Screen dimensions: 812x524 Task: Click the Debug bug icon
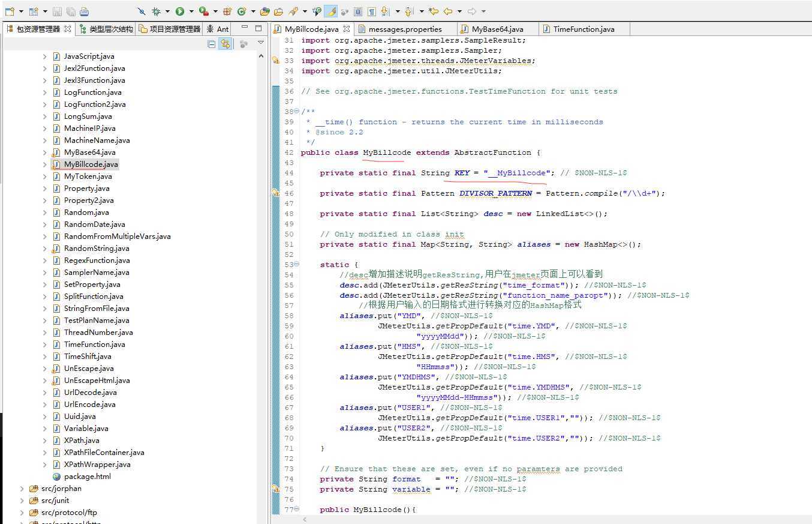pyautogui.click(x=156, y=11)
